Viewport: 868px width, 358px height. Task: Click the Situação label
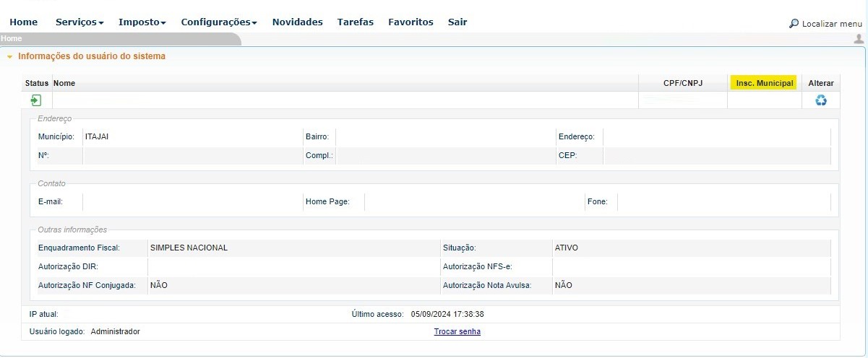pos(459,248)
